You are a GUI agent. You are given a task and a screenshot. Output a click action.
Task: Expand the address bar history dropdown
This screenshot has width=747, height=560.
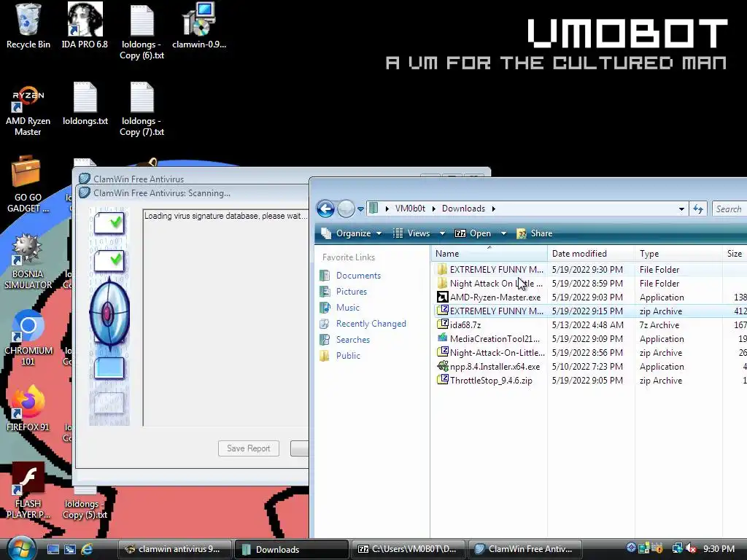[x=682, y=209]
